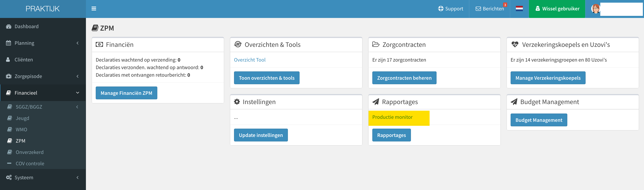The width and height of the screenshot is (644, 190).
Task: Click Manage Financiën ZPM button
Action: (126, 93)
